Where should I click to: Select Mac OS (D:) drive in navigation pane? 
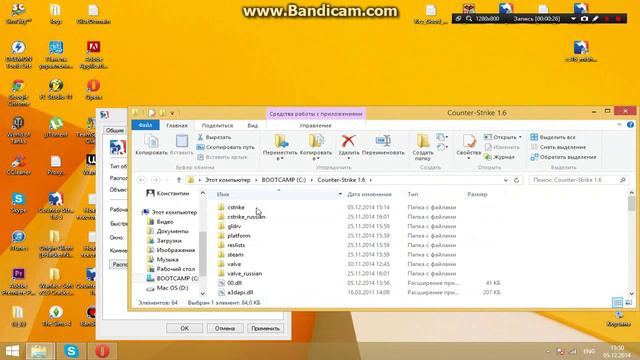click(x=172, y=288)
